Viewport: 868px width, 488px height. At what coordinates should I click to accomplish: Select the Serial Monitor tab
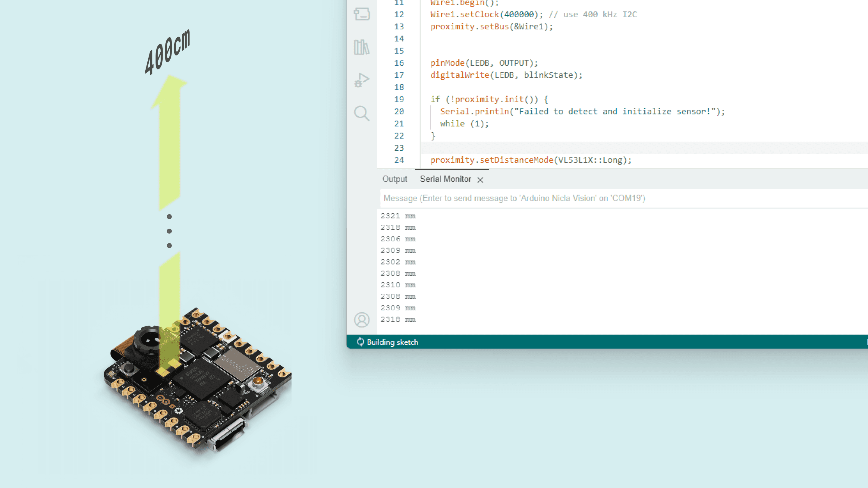point(445,179)
